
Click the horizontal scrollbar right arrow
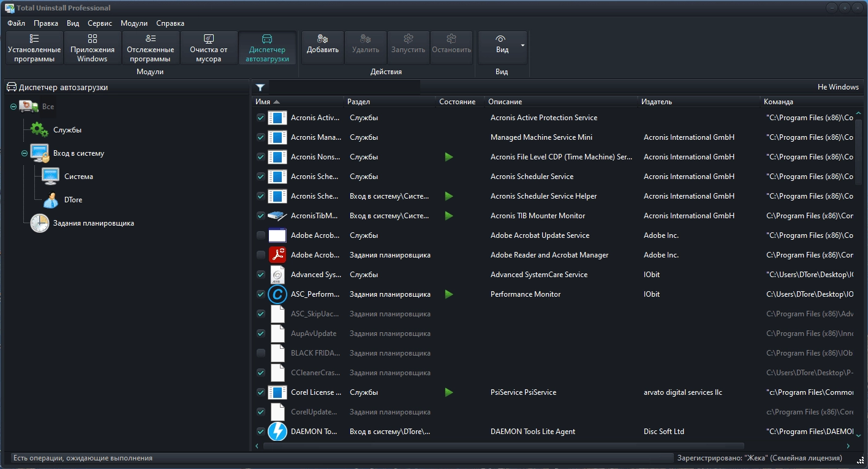click(x=848, y=446)
